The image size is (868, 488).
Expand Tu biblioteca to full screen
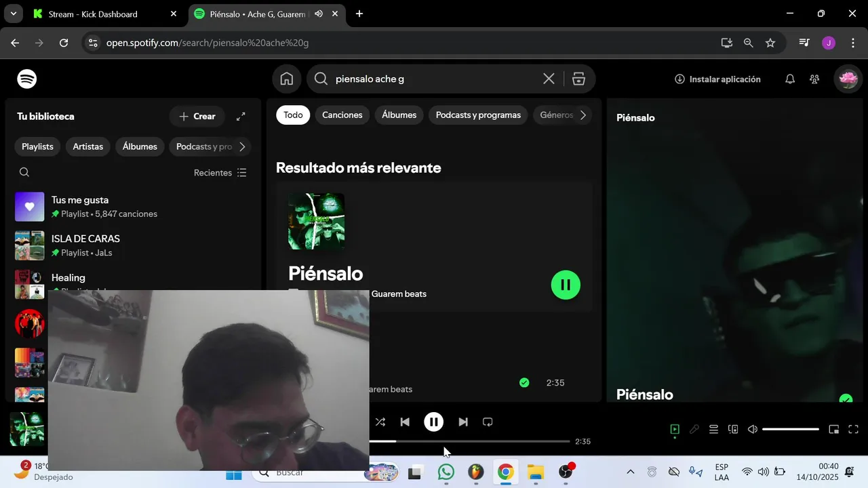click(x=241, y=117)
